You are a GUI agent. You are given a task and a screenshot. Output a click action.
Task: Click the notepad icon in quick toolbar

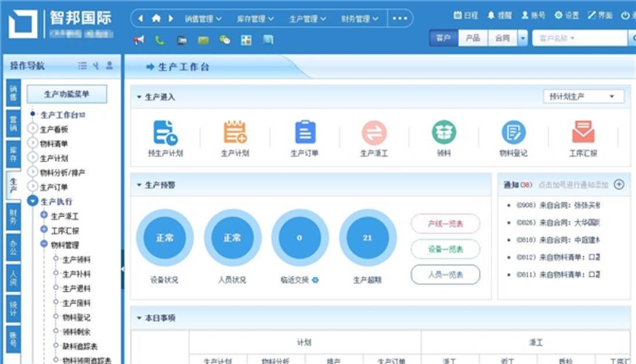click(267, 40)
